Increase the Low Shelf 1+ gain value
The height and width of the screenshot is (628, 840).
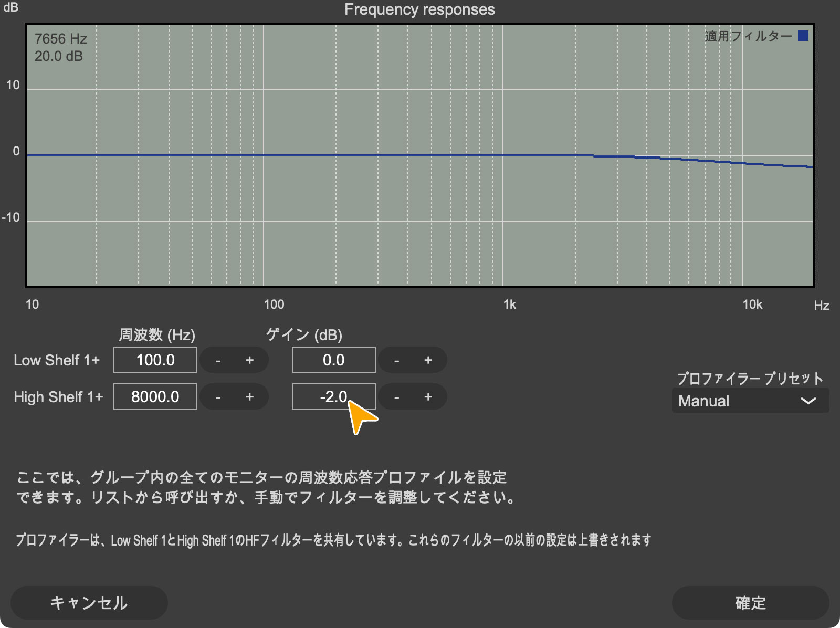(x=428, y=360)
